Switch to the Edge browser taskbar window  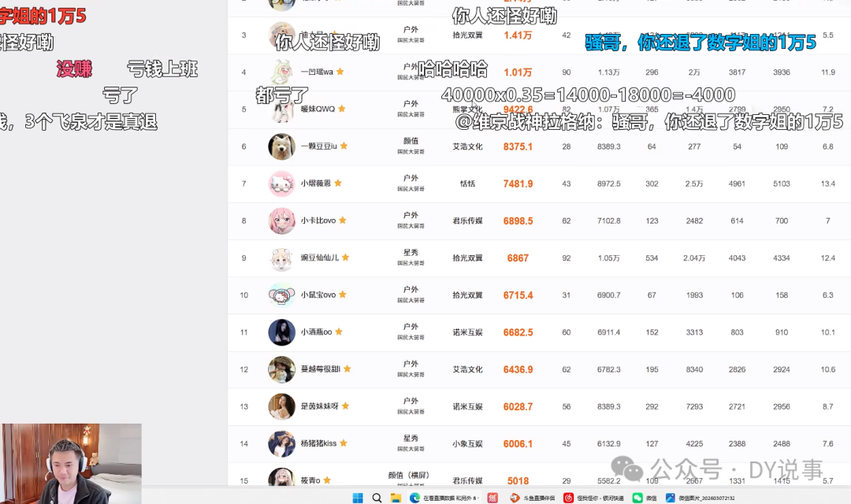[x=444, y=498]
